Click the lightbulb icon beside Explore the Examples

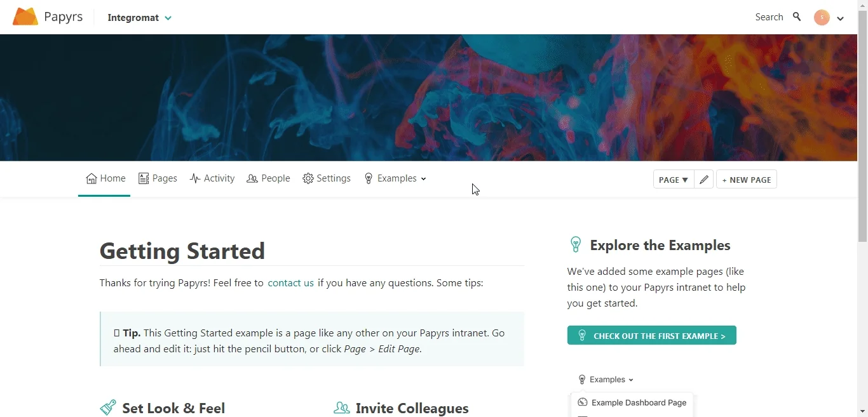(576, 244)
